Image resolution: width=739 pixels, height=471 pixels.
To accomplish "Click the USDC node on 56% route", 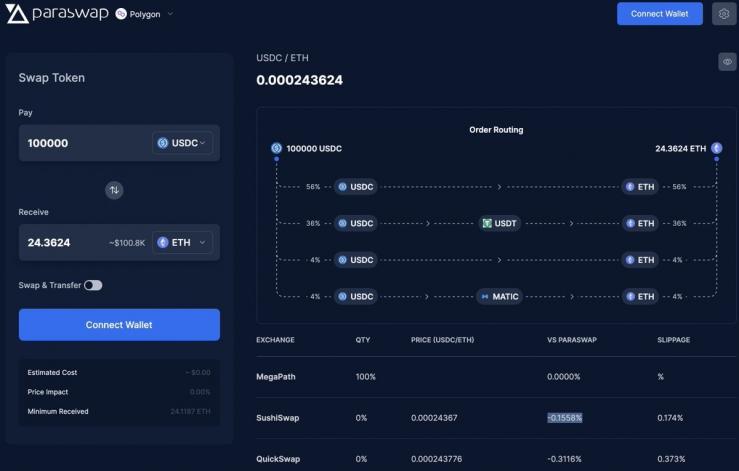I will click(356, 187).
